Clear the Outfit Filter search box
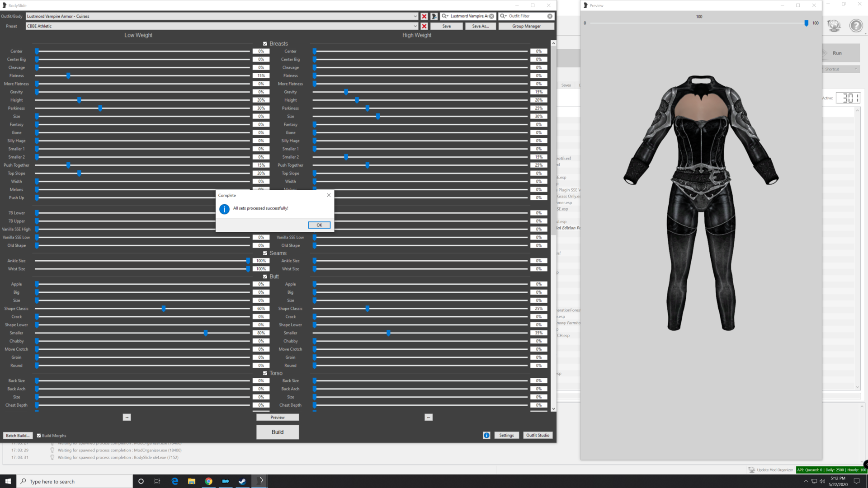868x488 pixels. click(x=550, y=16)
